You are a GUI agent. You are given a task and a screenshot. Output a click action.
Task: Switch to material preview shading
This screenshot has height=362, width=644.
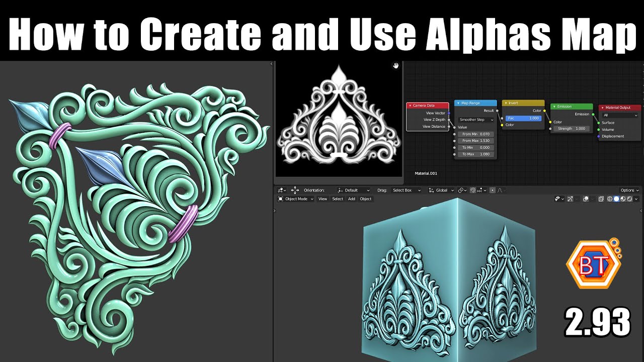click(x=623, y=199)
